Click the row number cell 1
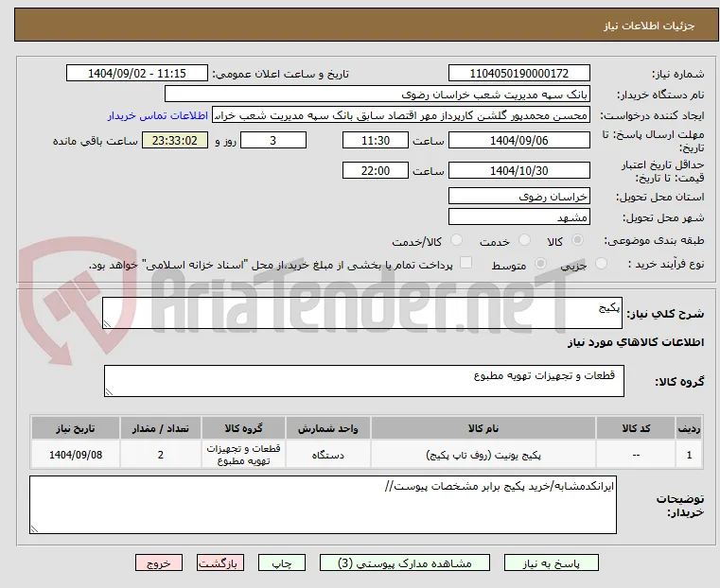The height and width of the screenshot is (588, 720). click(689, 455)
